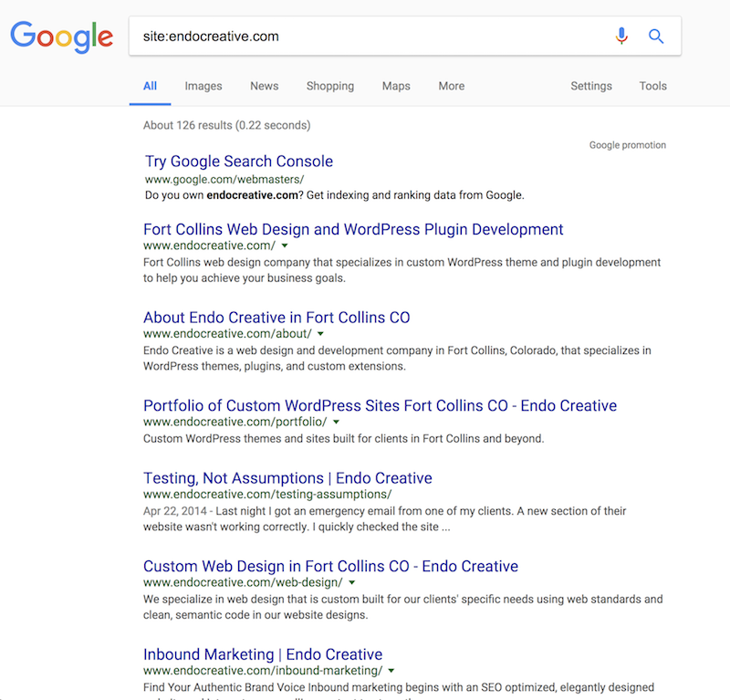Click the www.endocreative.com/testing-assumptions/ URL text

267,494
